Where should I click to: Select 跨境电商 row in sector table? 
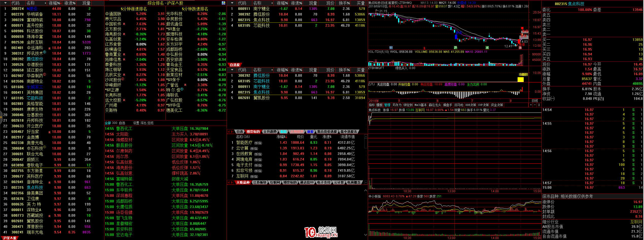click(296, 159)
